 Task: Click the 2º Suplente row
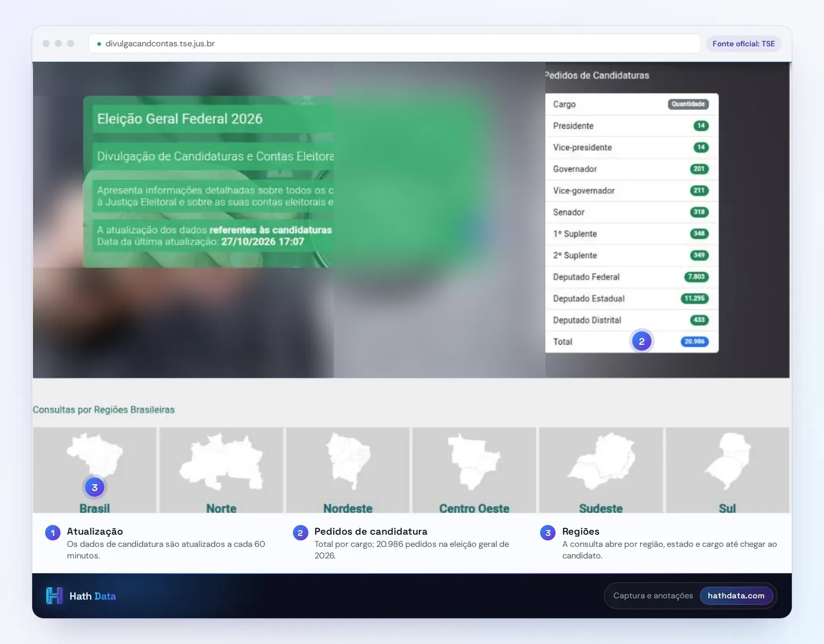[x=631, y=255]
